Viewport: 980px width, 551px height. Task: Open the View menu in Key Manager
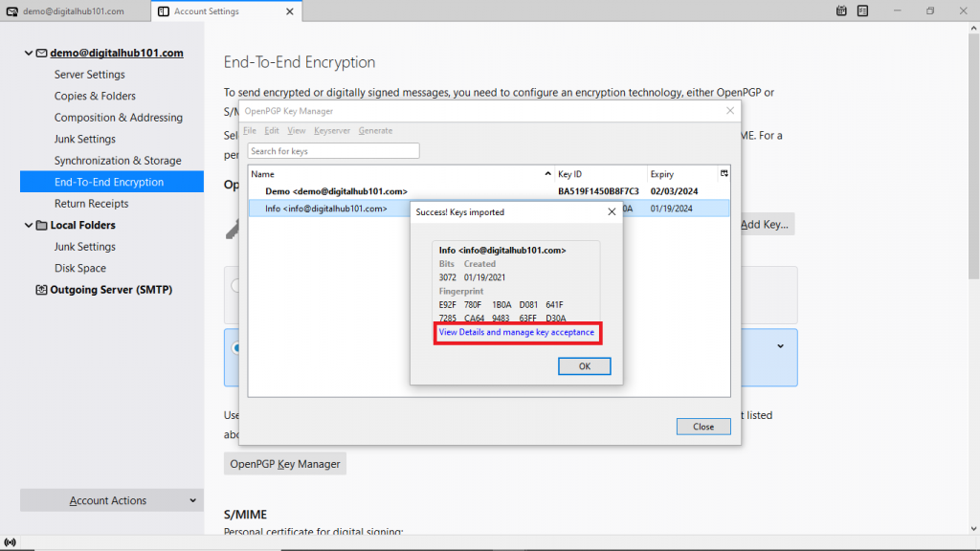297,130
